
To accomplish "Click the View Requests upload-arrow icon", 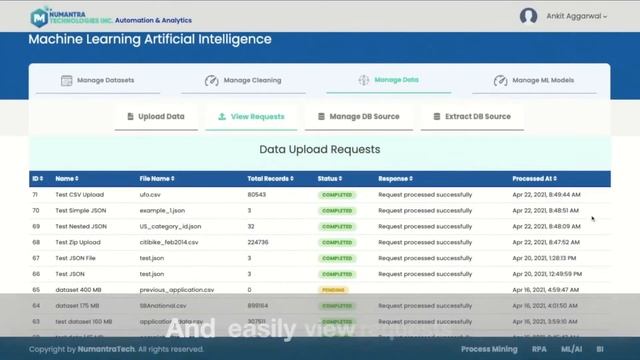I will point(222,117).
